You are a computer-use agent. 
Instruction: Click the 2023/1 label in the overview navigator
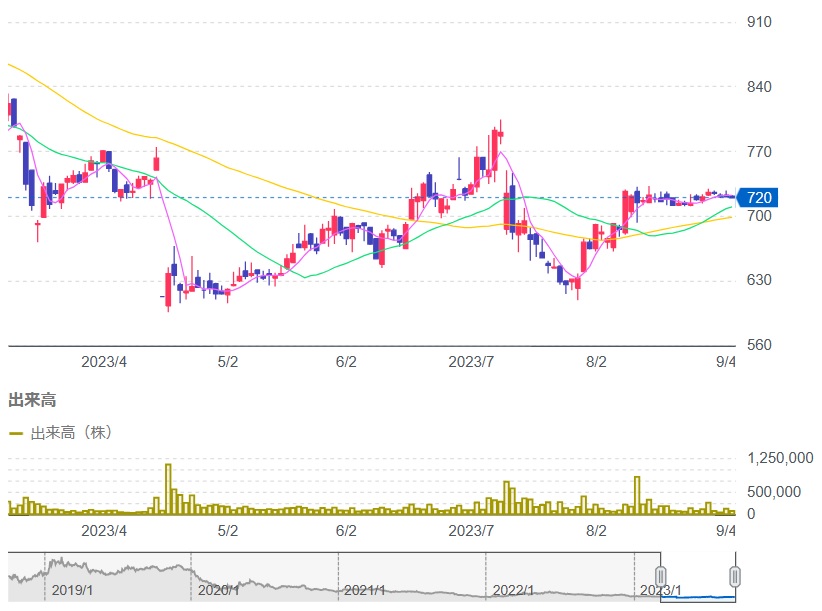pos(661,590)
